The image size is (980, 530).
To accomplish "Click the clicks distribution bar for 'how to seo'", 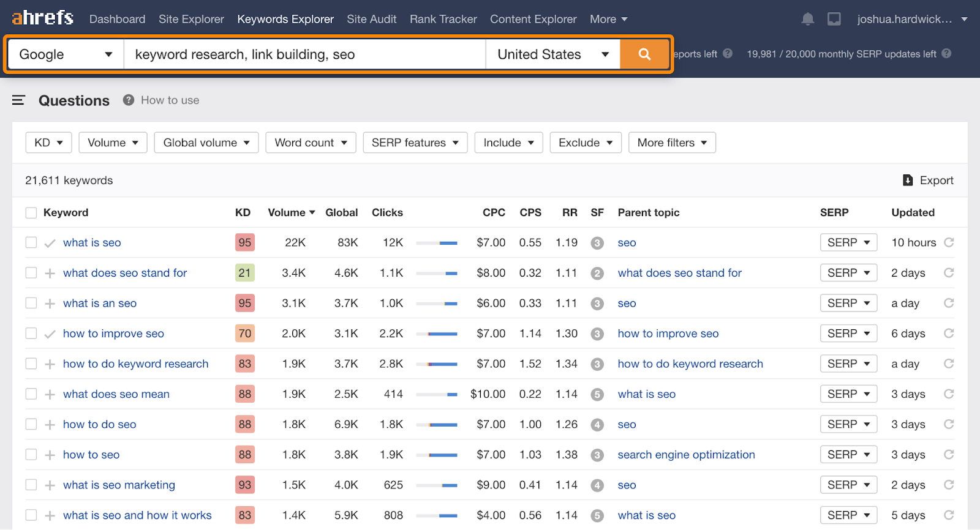I will click(436, 455).
